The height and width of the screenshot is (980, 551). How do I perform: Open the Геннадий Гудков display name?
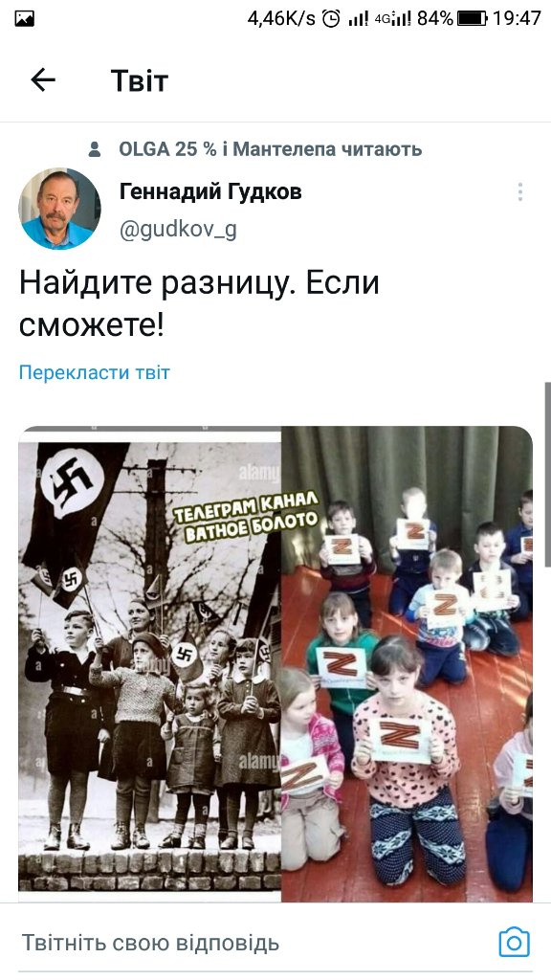(210, 191)
